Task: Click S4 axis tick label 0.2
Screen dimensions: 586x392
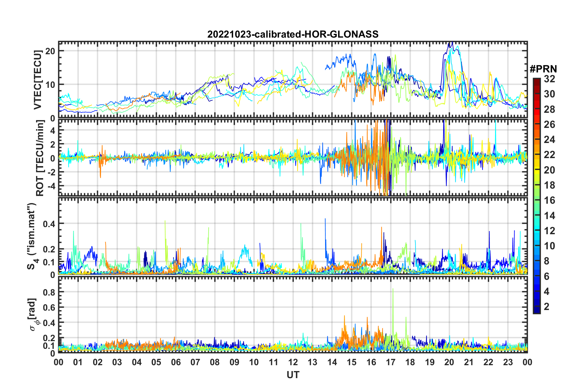Action: (49, 249)
